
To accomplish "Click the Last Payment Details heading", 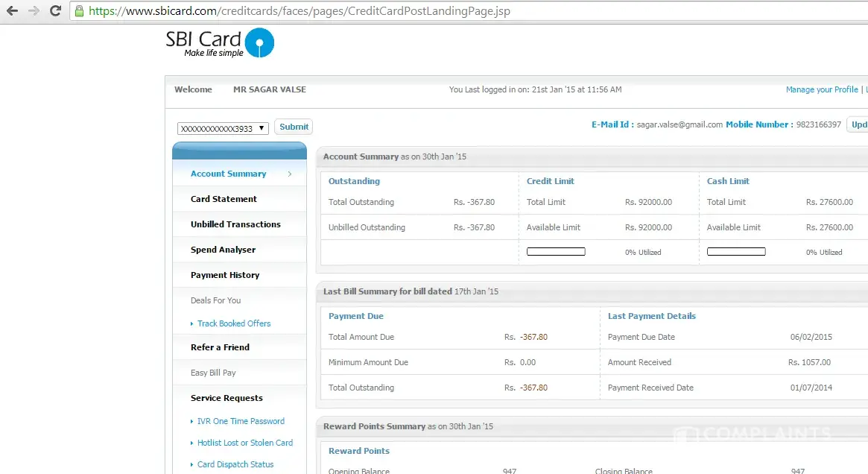I will pos(651,316).
